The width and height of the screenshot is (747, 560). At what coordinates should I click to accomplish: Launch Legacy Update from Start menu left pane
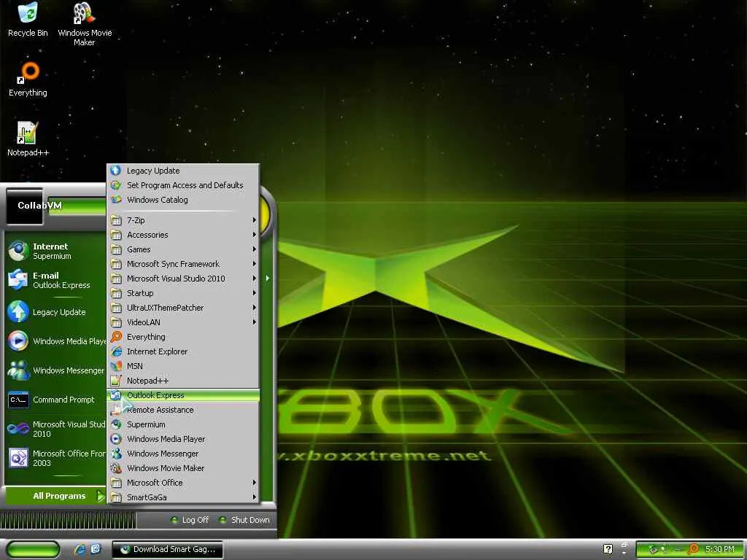coord(55,312)
